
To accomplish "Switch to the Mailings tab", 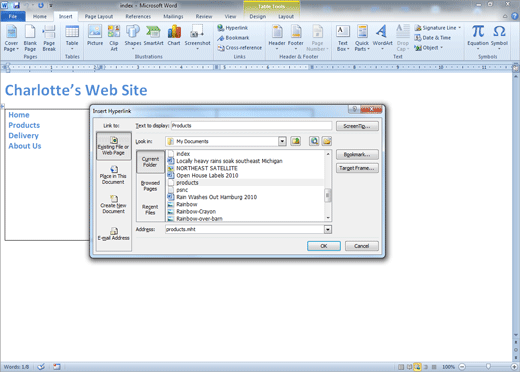I will 173,16.
